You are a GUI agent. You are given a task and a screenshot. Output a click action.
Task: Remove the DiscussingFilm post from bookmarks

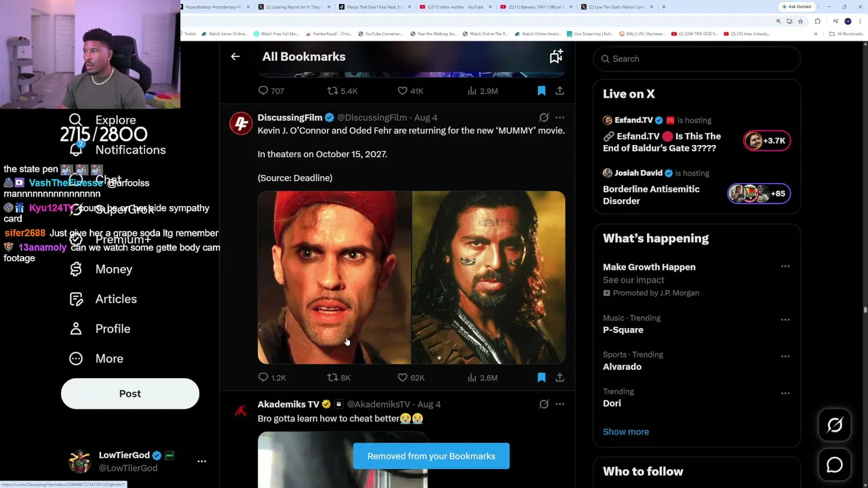(x=541, y=378)
